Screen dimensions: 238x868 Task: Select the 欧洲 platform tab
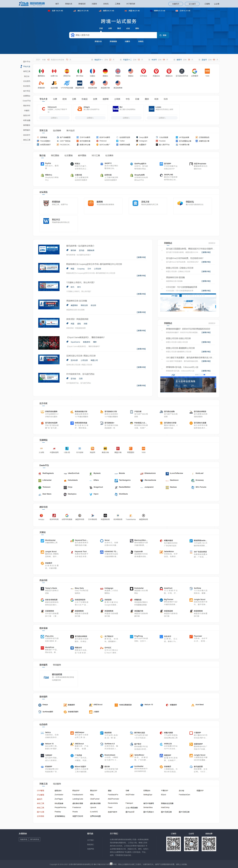[x=65, y=99]
